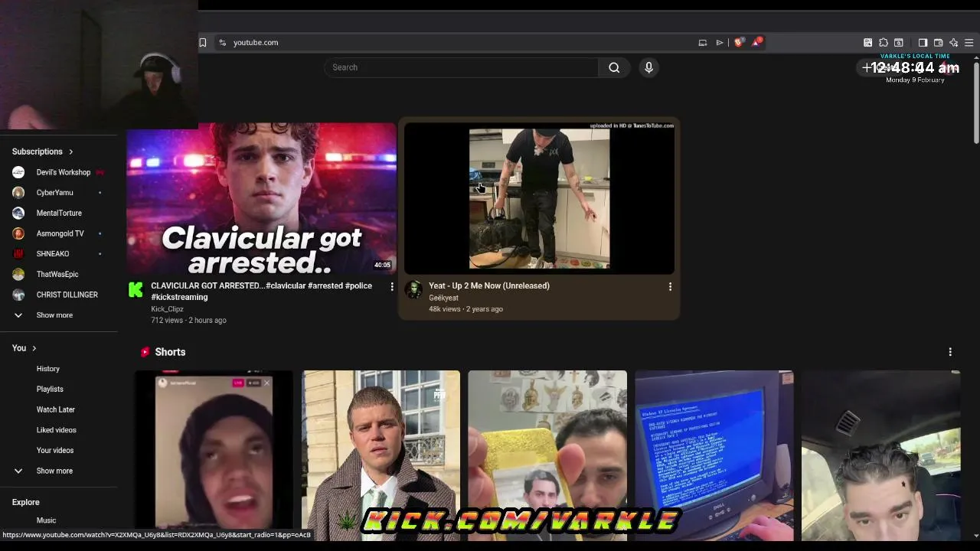Click the YouTube search magnifier button
The image size is (980, 551).
point(614,67)
